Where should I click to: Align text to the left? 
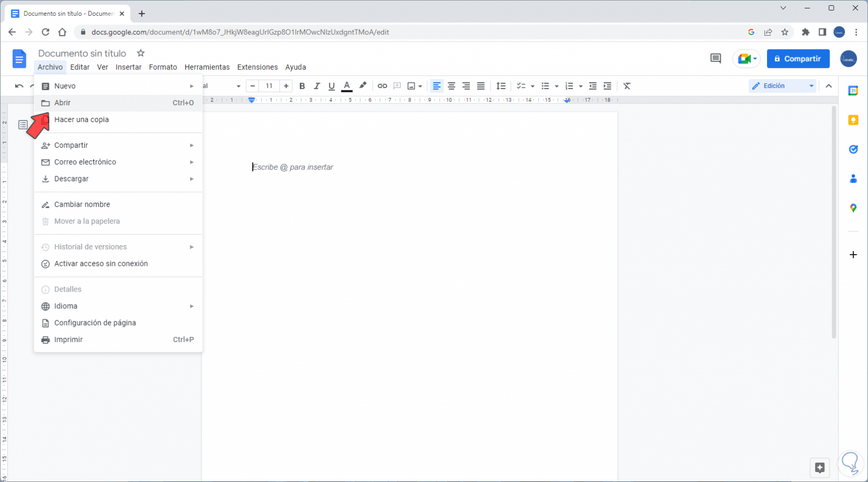click(437, 86)
